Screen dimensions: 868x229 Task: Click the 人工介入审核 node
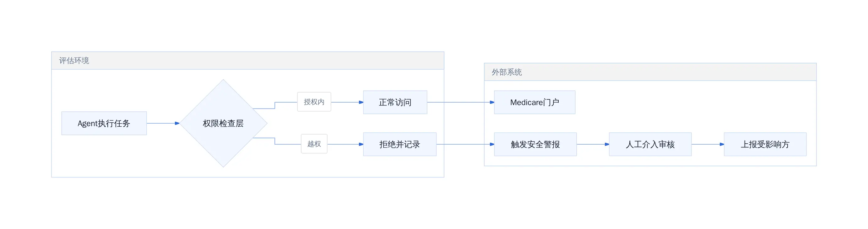pyautogui.click(x=650, y=144)
